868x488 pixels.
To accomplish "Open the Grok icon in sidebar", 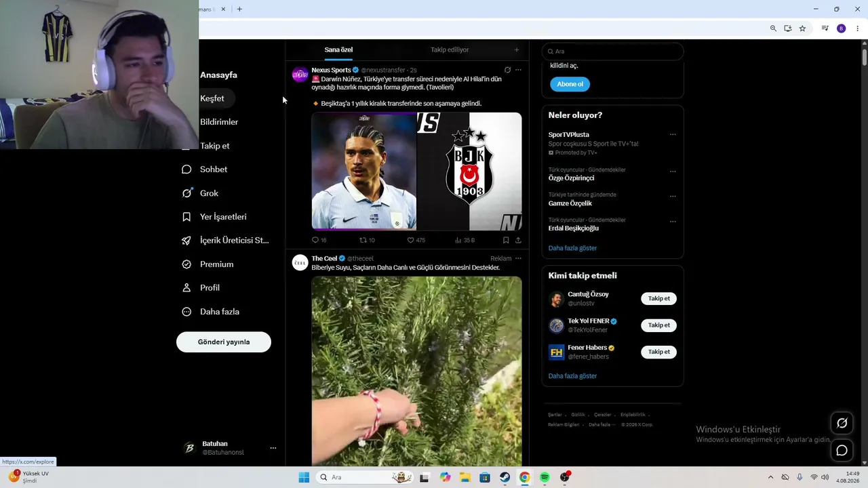I will click(x=186, y=193).
